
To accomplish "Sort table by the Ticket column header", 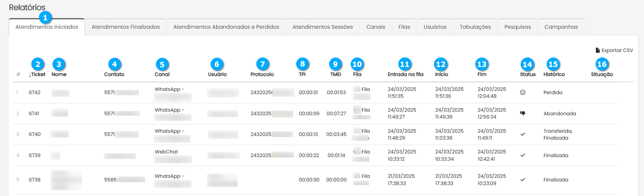I will 37,74.
